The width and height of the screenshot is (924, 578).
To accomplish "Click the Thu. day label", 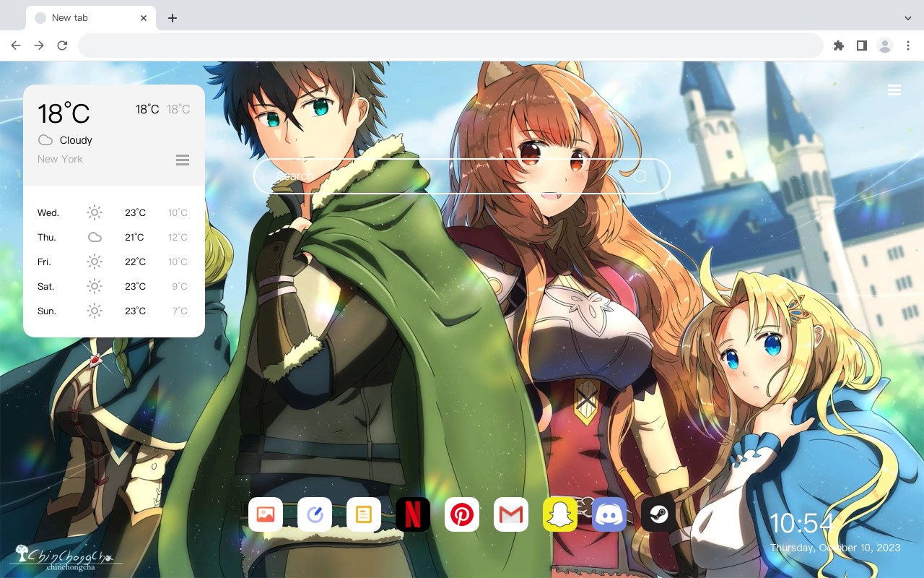I will [47, 238].
